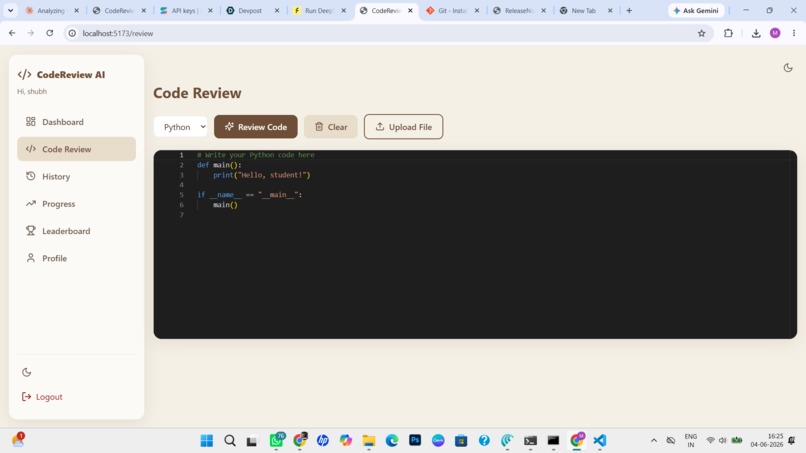The width and height of the screenshot is (806, 453).
Task: Open Microsoft Edge from the taskbar
Action: pos(392,440)
